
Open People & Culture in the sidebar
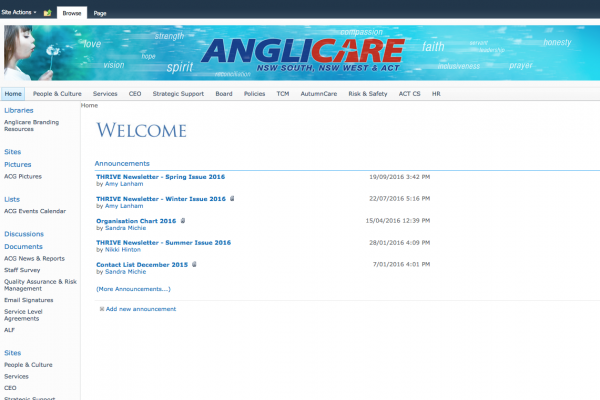click(x=28, y=365)
